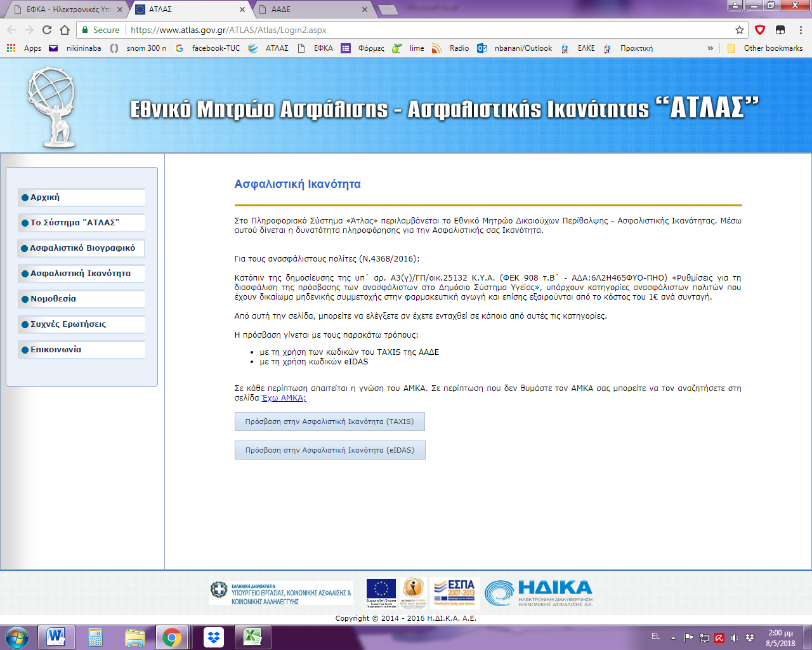Show hidden system tray icons
This screenshot has width=812, height=650.
[x=673, y=638]
